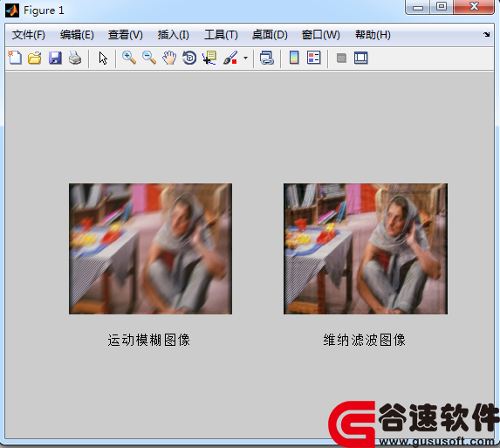Show plot tools and dock figure

click(361, 58)
